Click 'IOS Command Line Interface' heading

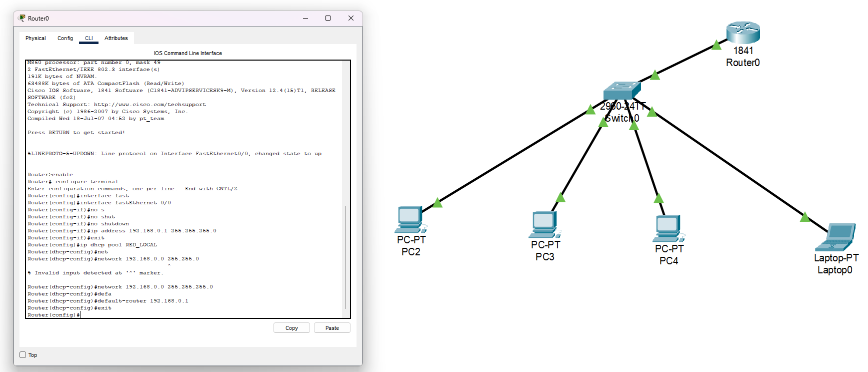(187, 53)
